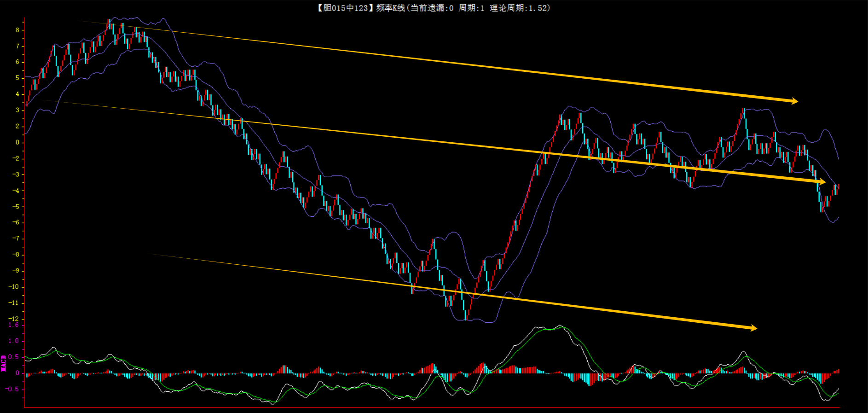868x413 pixels.
Task: Click the yellow 5 axis label
Action: 17,78
